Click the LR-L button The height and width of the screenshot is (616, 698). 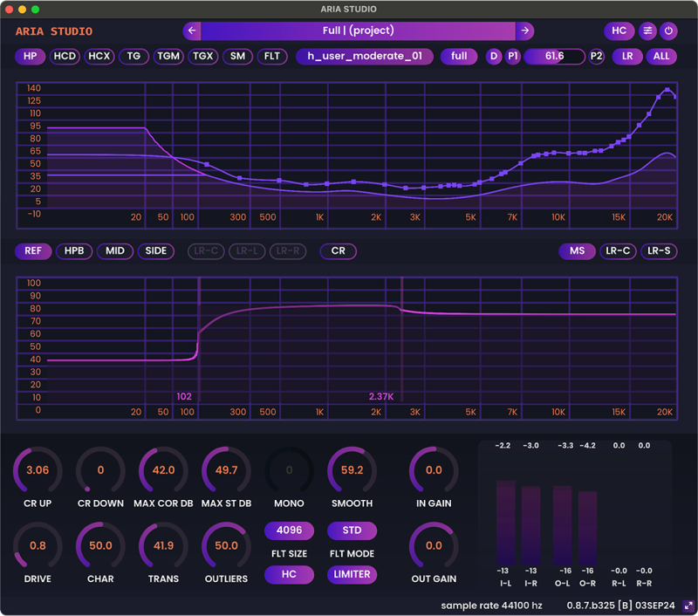(x=247, y=251)
